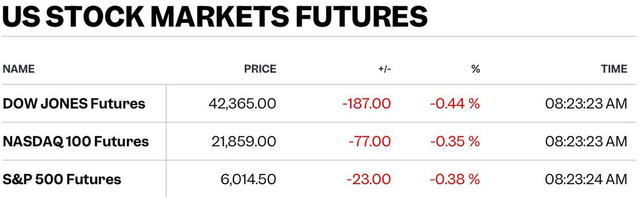Click the US STOCK MARKETS FUTURES heading

pos(215,17)
